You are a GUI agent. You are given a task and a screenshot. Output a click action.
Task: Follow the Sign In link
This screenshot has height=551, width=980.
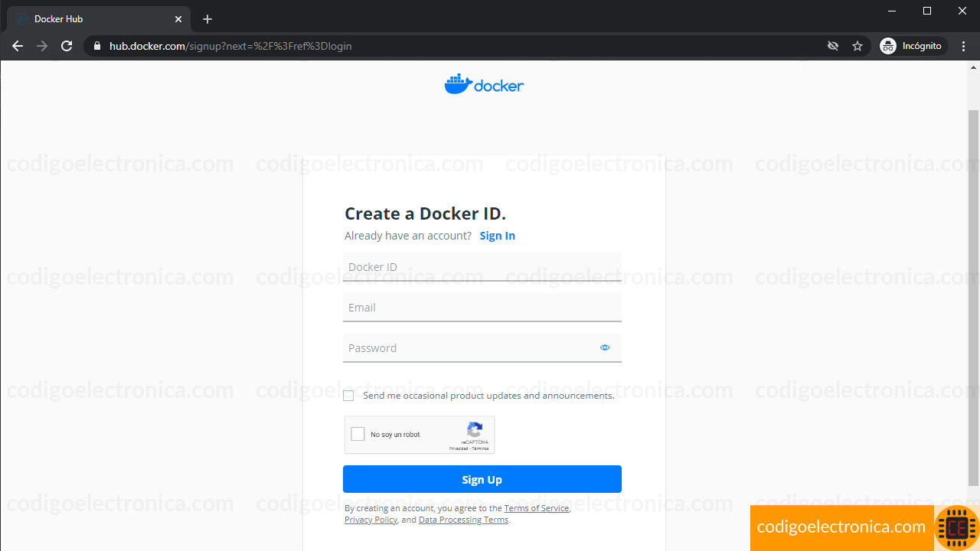pyautogui.click(x=498, y=236)
